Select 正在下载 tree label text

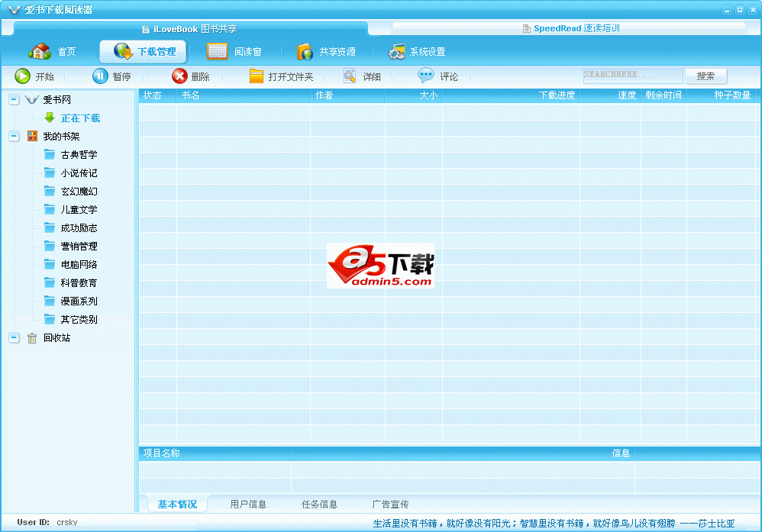point(80,118)
